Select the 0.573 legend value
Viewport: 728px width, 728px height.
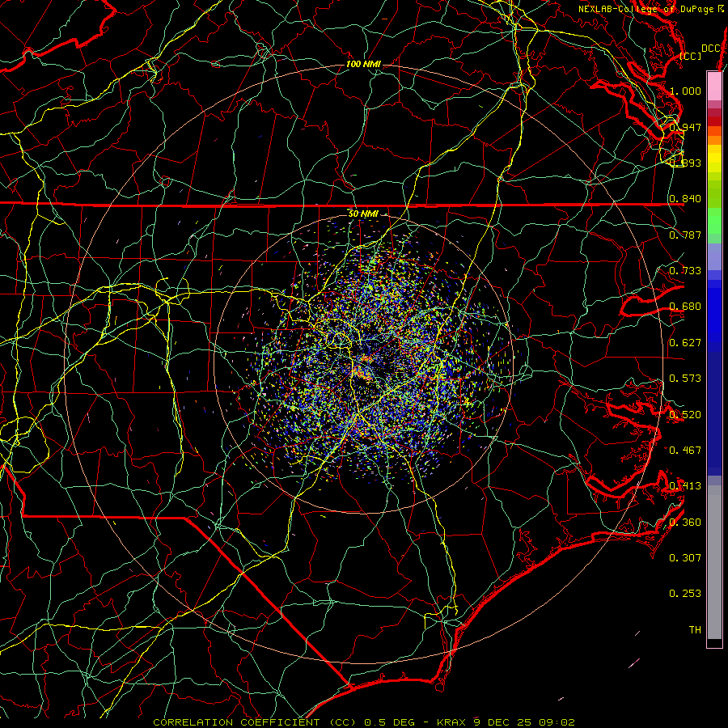pos(685,379)
